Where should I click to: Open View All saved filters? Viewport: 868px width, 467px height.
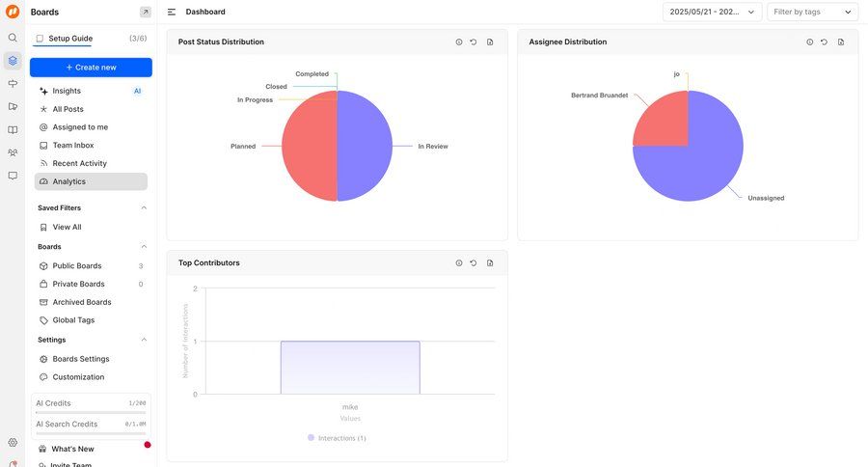pyautogui.click(x=91, y=227)
